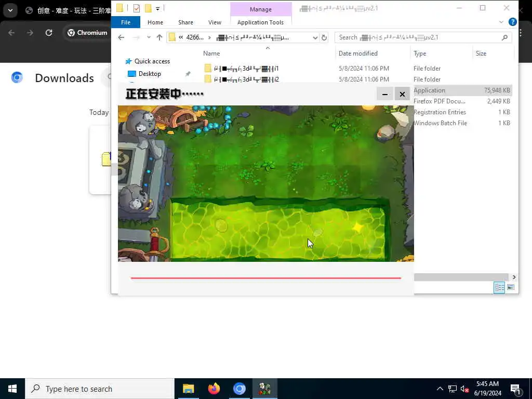
Task: Click the search magnifier icon in Explorer
Action: [504, 37]
